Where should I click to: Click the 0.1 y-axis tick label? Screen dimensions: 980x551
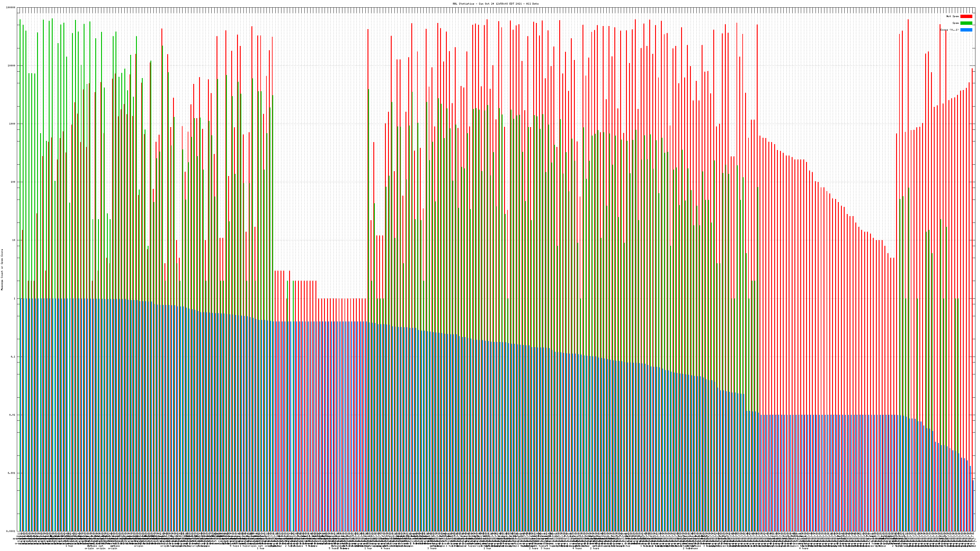coord(13,357)
